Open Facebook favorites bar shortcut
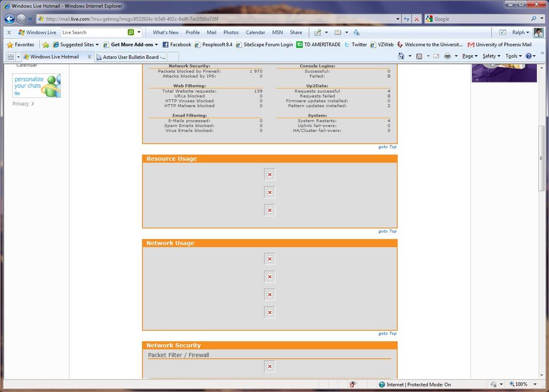549x392 pixels. point(177,45)
